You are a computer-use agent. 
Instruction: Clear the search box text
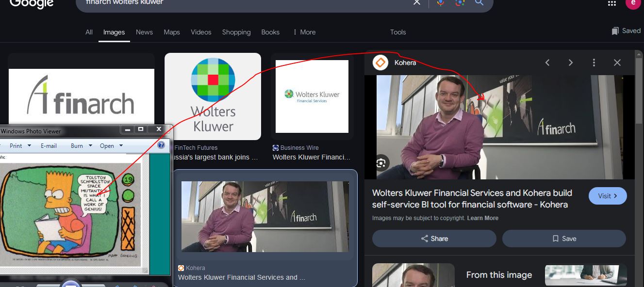pos(417,2)
